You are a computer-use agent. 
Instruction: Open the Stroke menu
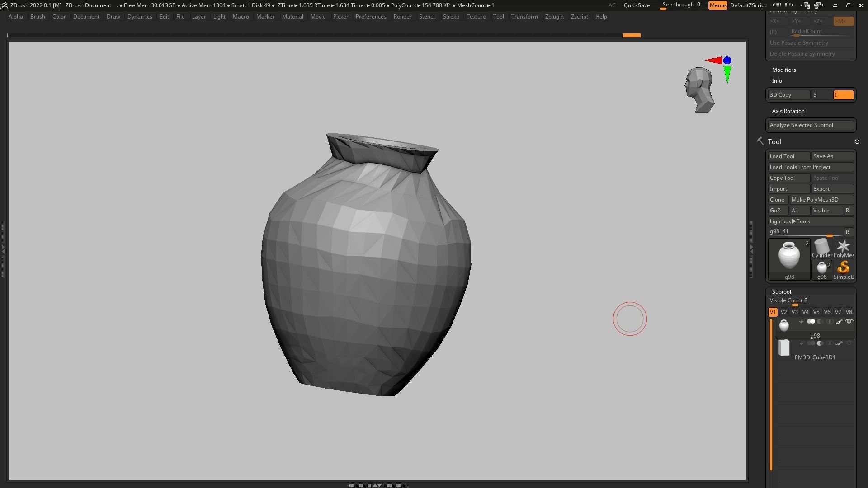point(451,17)
